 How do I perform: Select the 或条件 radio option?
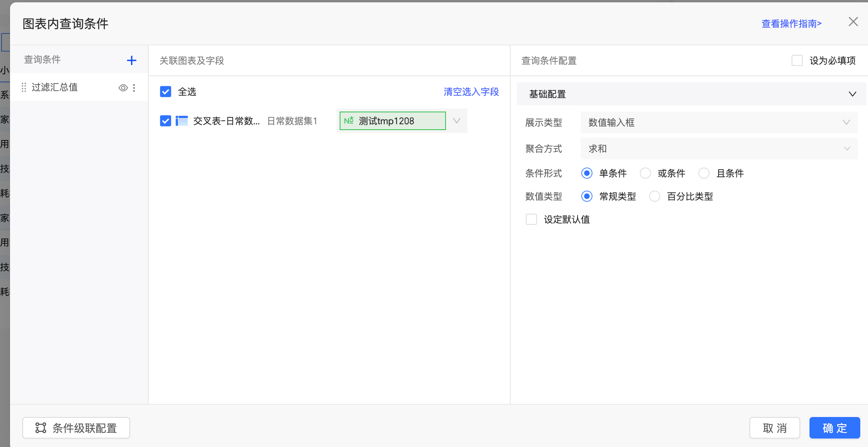[x=645, y=173]
